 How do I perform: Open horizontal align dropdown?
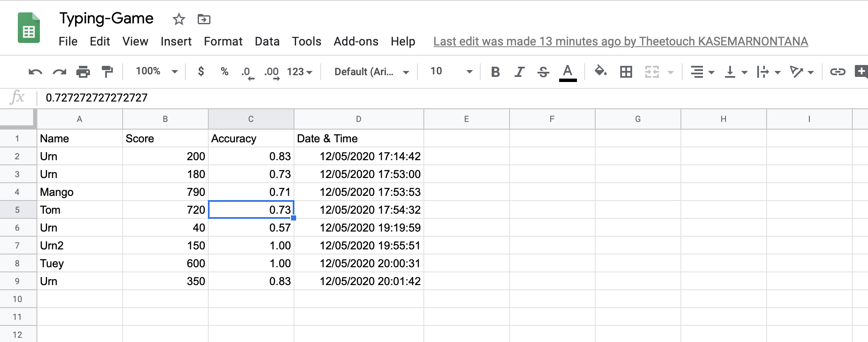pos(702,72)
